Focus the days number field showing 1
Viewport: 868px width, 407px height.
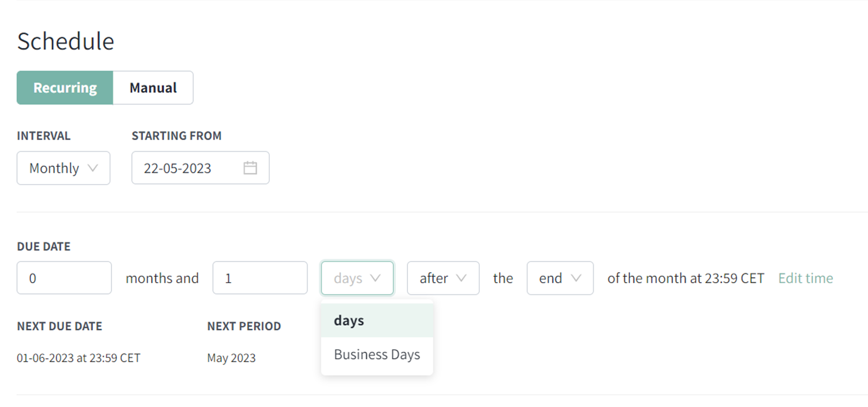coord(260,278)
